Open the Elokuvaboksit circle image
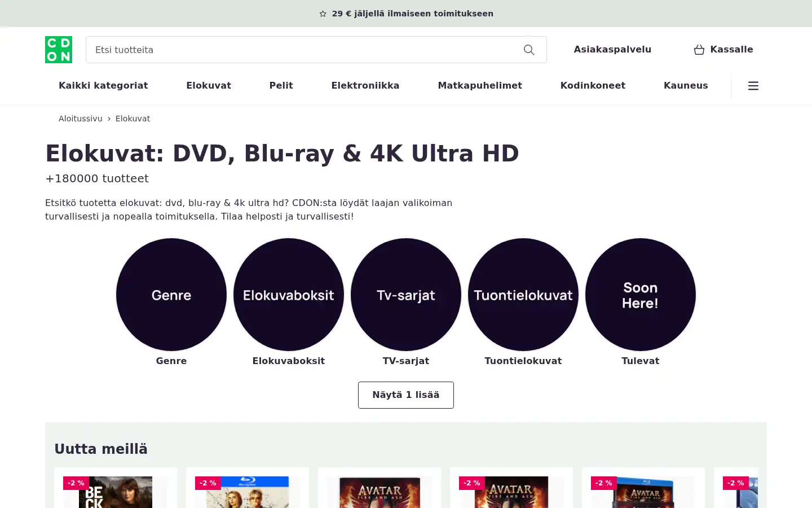Image resolution: width=812 pixels, height=508 pixels. [x=289, y=295]
